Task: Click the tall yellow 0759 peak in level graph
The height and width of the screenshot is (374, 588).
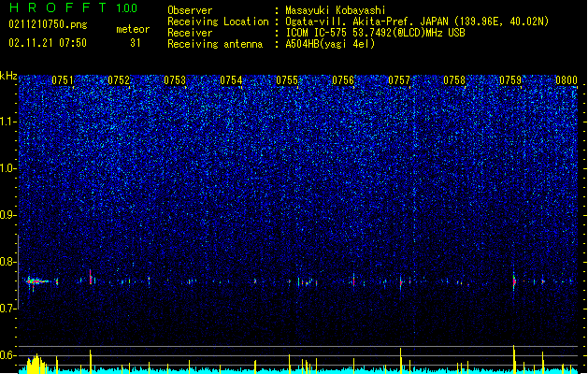Action: 514,359
